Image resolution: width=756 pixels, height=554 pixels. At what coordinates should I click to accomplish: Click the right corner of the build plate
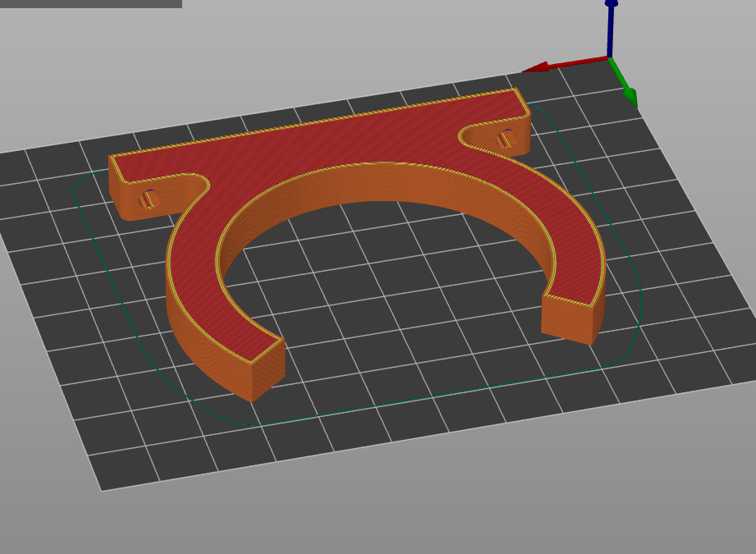pyautogui.click(x=729, y=382)
